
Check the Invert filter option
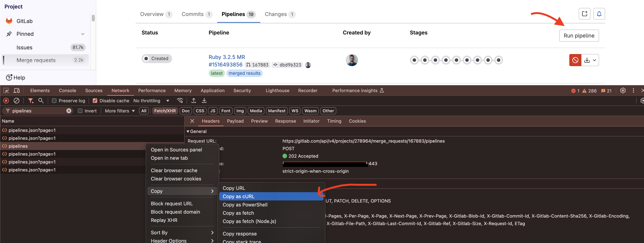pos(80,111)
